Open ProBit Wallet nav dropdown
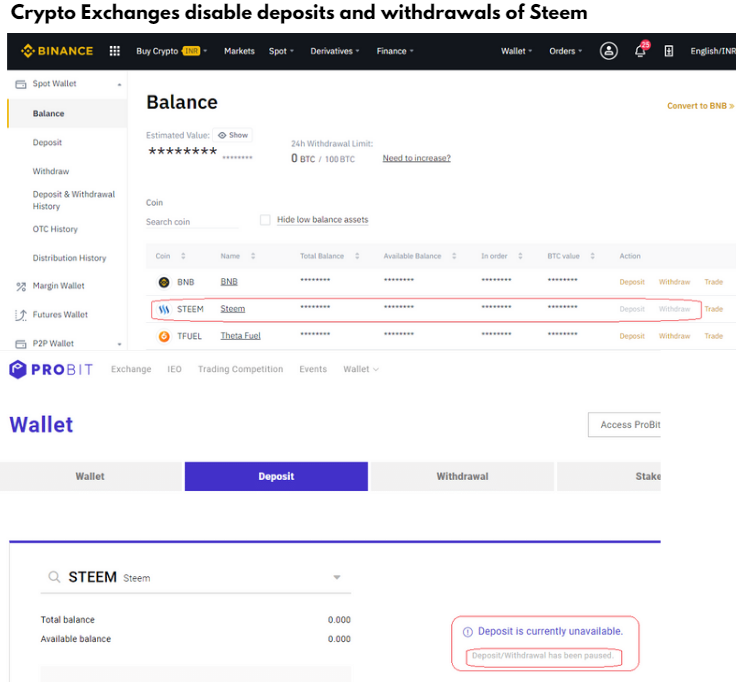Image resolution: width=736 pixels, height=682 pixels. (x=360, y=369)
